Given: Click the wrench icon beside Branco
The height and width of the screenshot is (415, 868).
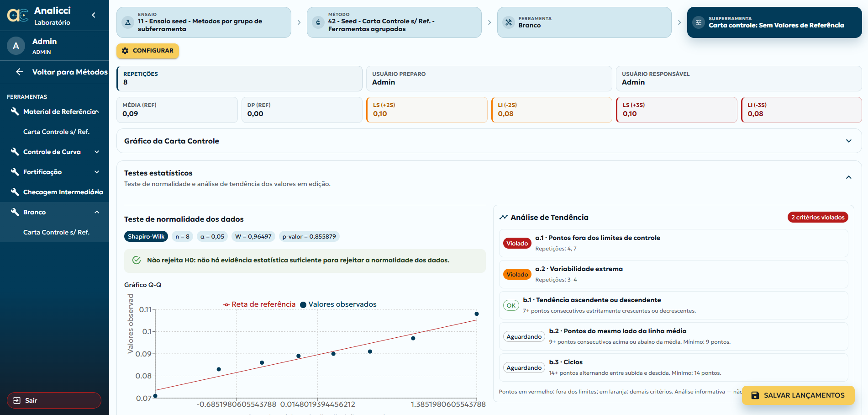Looking at the screenshot, I should pyautogui.click(x=15, y=212).
